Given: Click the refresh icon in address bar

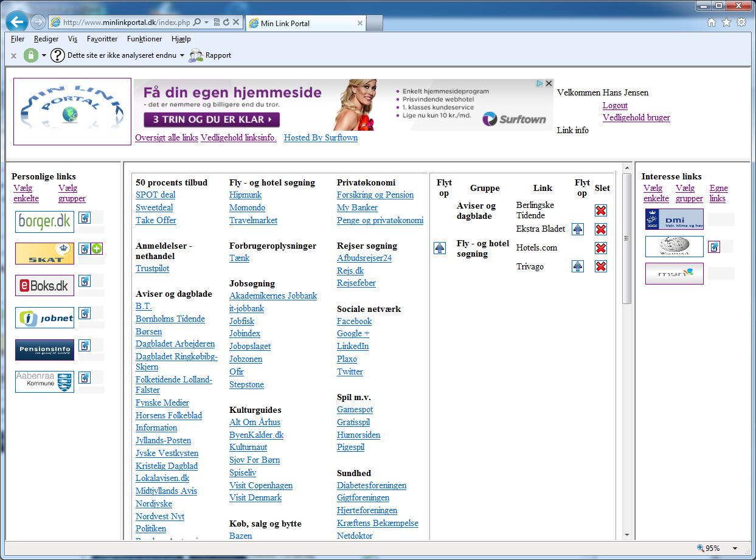Looking at the screenshot, I should 226,22.
